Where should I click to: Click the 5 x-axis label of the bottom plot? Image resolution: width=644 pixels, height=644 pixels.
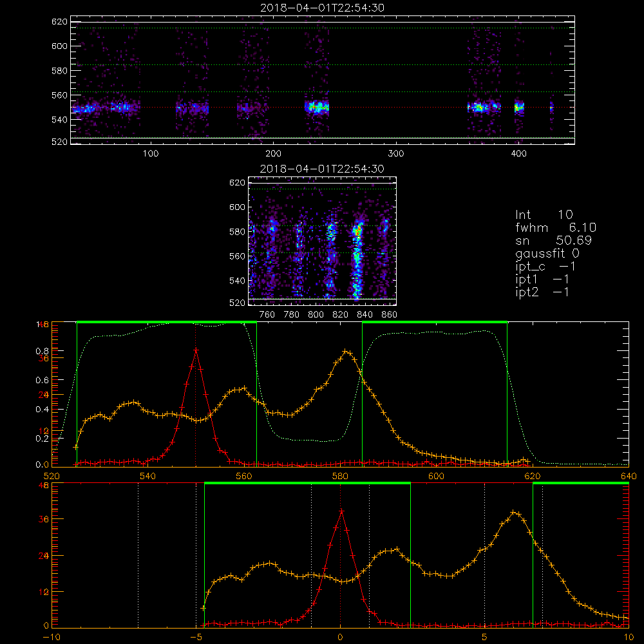pos(485,638)
